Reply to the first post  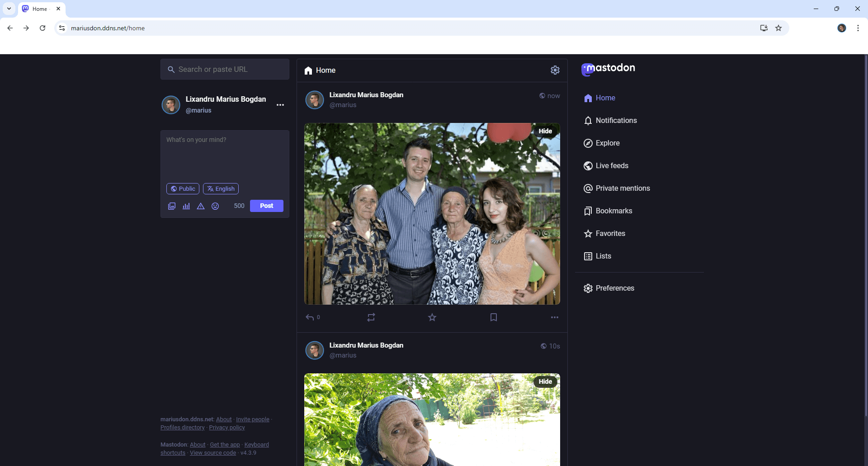point(312,317)
